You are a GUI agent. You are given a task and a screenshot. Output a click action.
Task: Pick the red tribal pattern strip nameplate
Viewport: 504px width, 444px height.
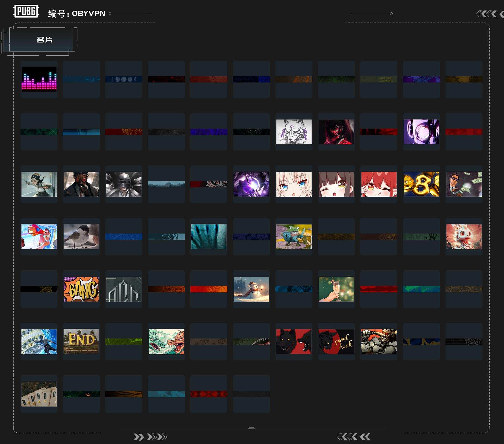[209, 394]
